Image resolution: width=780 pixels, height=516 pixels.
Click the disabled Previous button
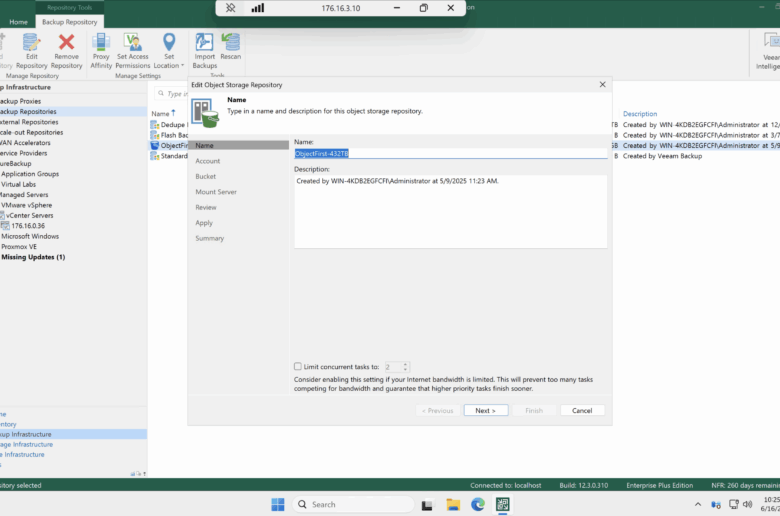point(438,411)
